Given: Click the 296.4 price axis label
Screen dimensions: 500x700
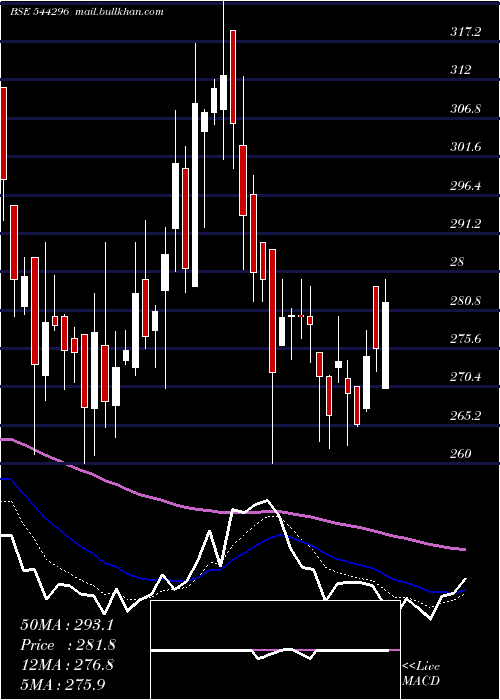Looking at the screenshot, I should (x=465, y=185).
